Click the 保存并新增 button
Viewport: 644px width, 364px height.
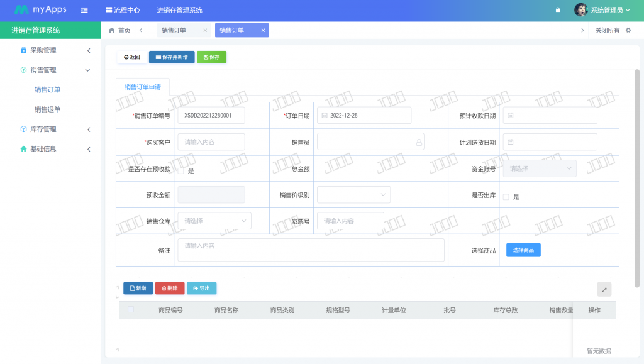coord(172,57)
